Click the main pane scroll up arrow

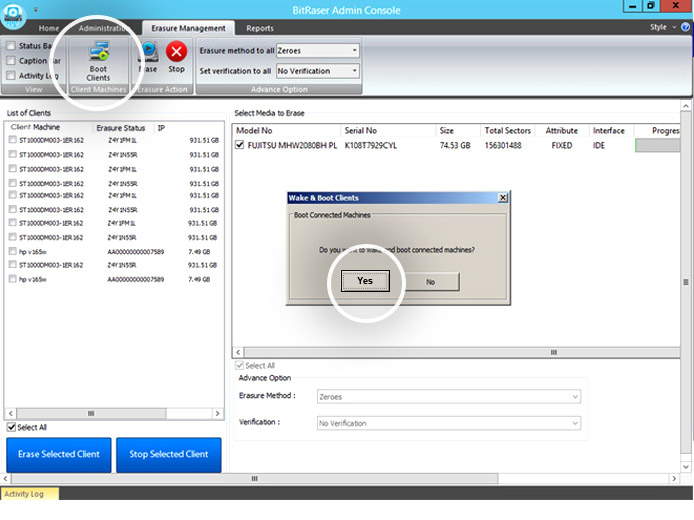(x=686, y=106)
